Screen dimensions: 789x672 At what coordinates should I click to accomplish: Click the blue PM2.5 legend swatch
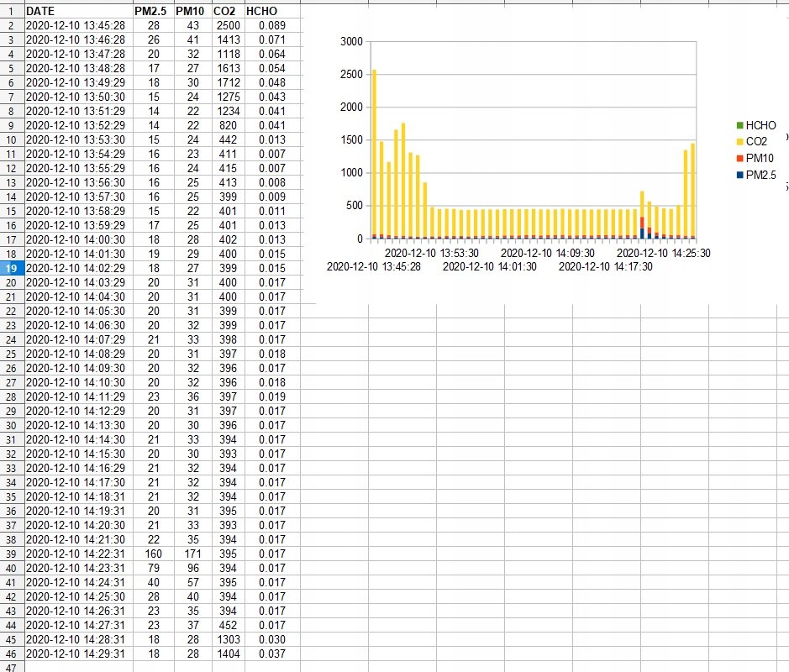point(739,174)
